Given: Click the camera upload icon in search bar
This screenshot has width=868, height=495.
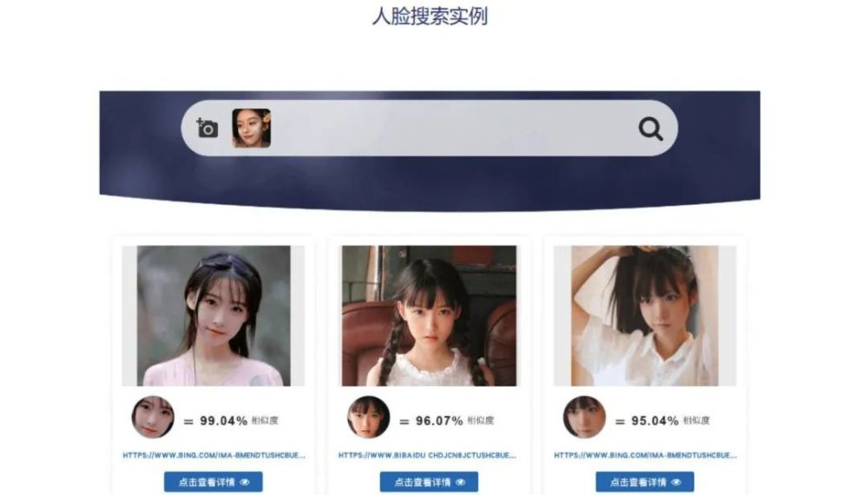Looking at the screenshot, I should point(207,128).
